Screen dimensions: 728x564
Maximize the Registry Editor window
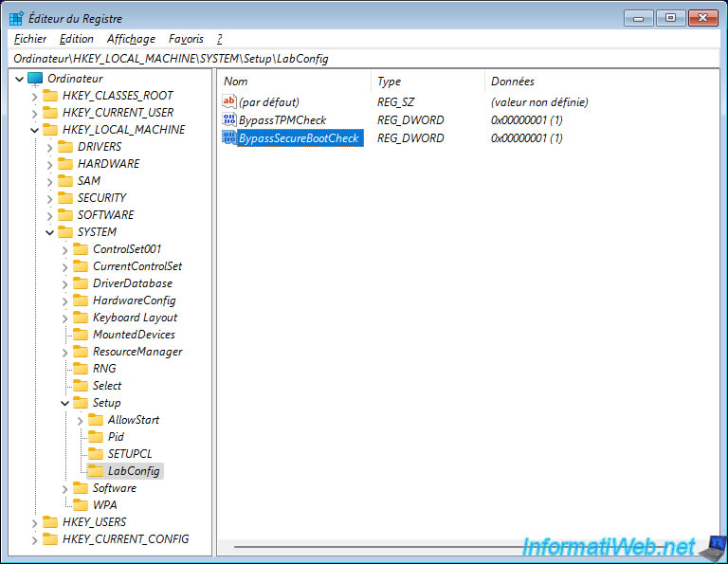670,18
